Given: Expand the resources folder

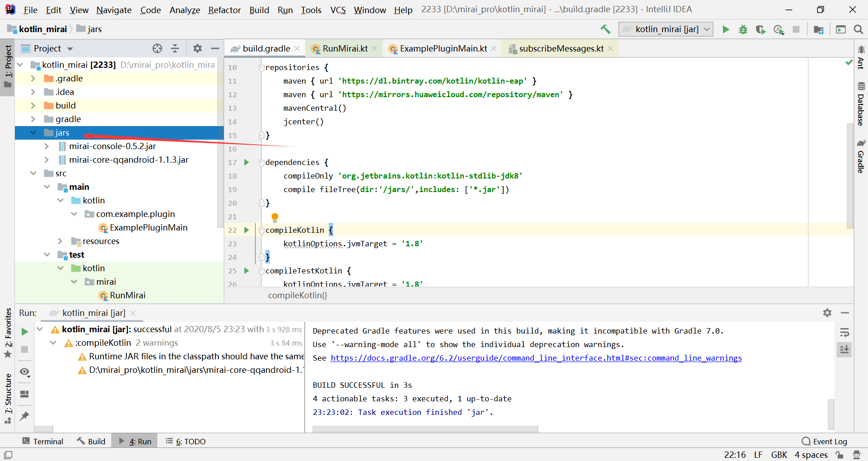Looking at the screenshot, I should [x=60, y=241].
